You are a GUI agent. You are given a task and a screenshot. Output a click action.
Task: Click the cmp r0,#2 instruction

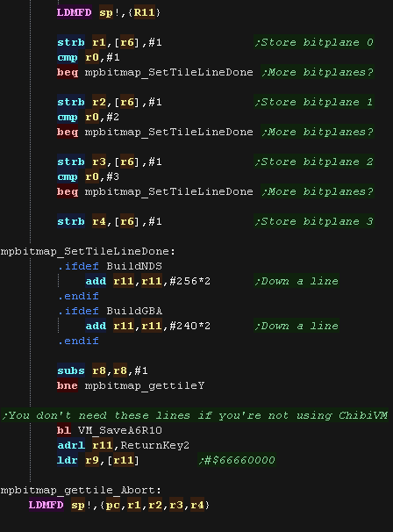coord(89,117)
